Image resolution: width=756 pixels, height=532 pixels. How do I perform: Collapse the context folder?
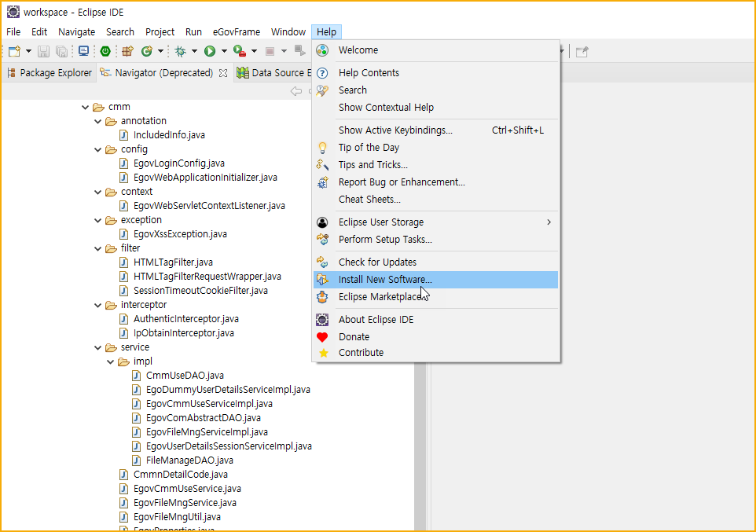[98, 192]
